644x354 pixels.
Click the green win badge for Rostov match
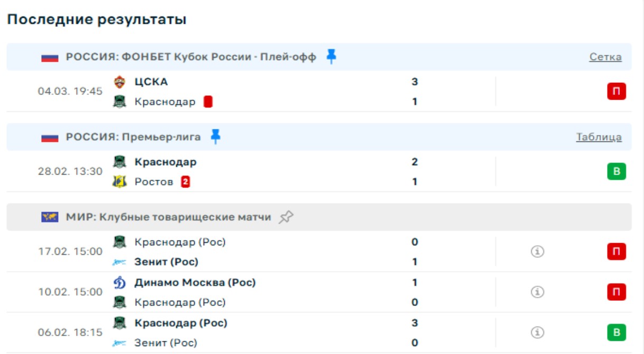point(616,172)
